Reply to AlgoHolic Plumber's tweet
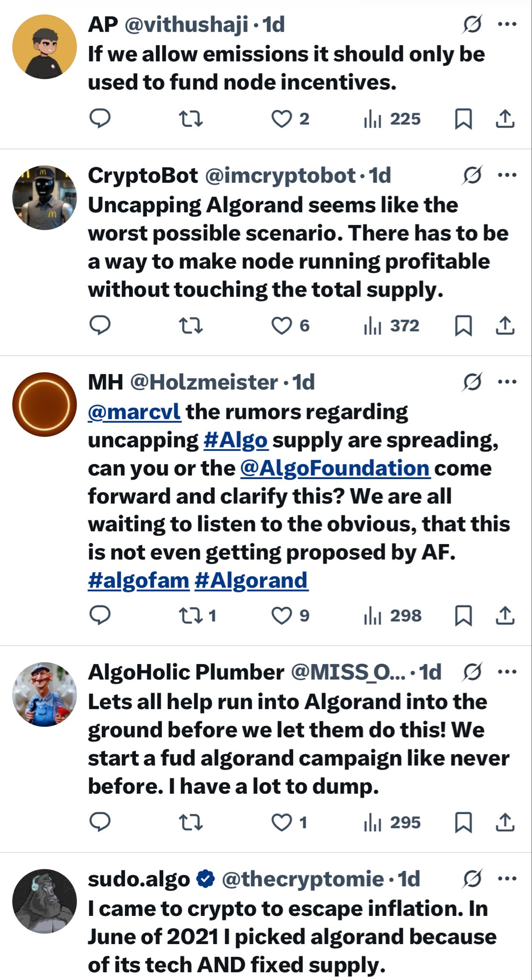This screenshot has height=980, width=532. pyautogui.click(x=100, y=822)
